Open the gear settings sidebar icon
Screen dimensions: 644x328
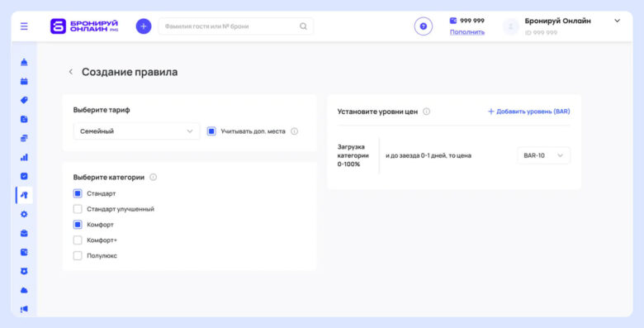(24, 214)
